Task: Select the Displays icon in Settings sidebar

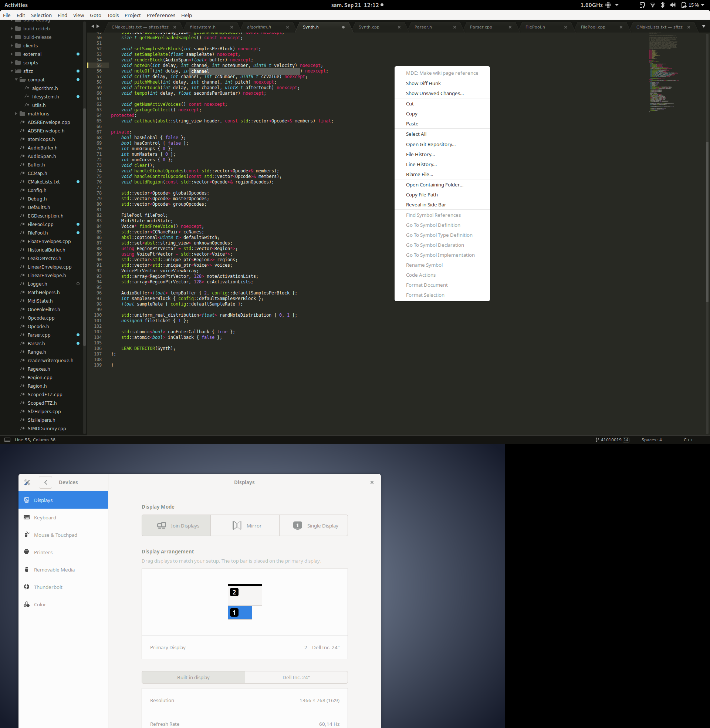Action: coord(27,500)
